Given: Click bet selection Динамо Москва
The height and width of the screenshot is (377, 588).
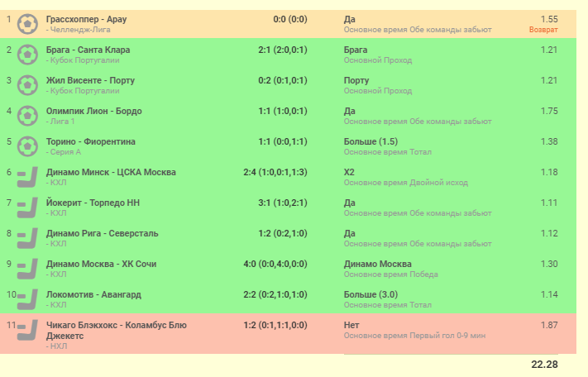Looking at the screenshot, I should click(x=378, y=264).
